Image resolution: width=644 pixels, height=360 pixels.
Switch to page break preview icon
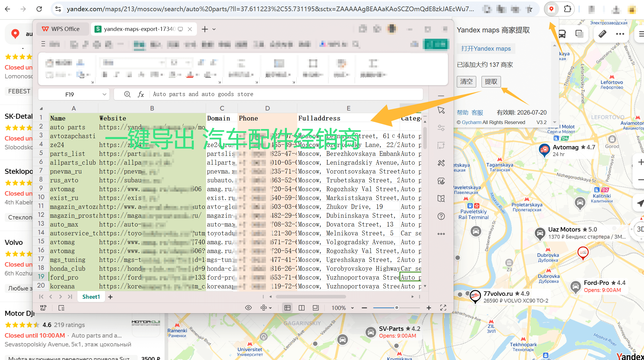click(x=301, y=308)
